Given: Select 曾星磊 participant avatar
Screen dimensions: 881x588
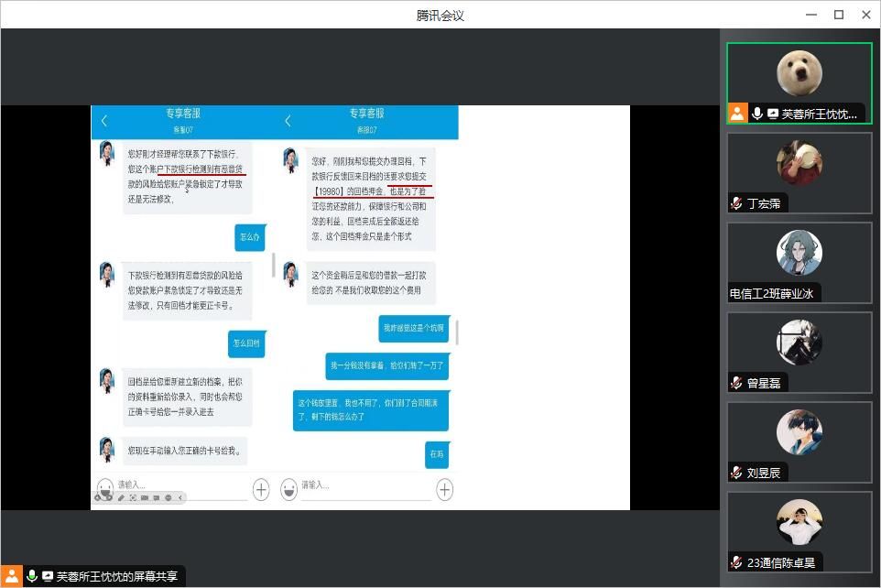Looking at the screenshot, I should [x=799, y=343].
